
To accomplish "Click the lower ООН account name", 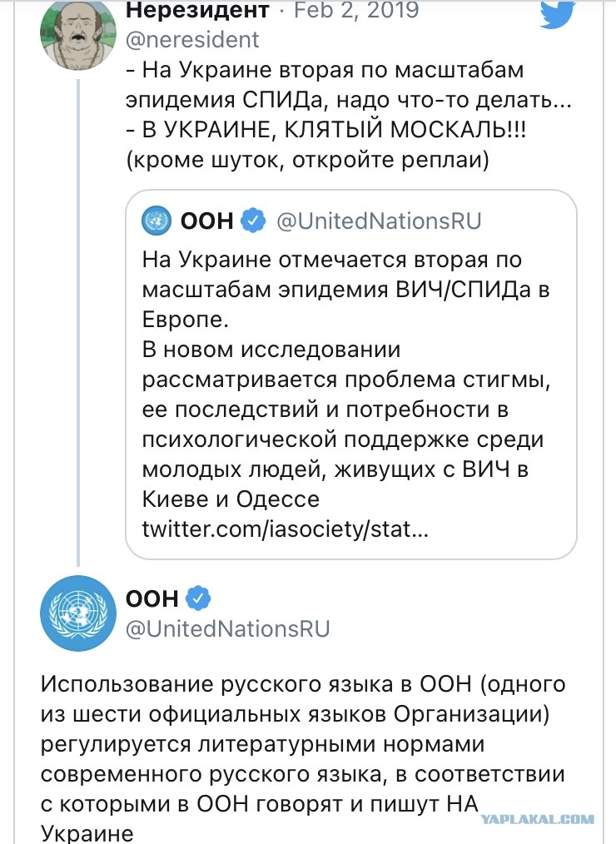I will tap(152, 598).
